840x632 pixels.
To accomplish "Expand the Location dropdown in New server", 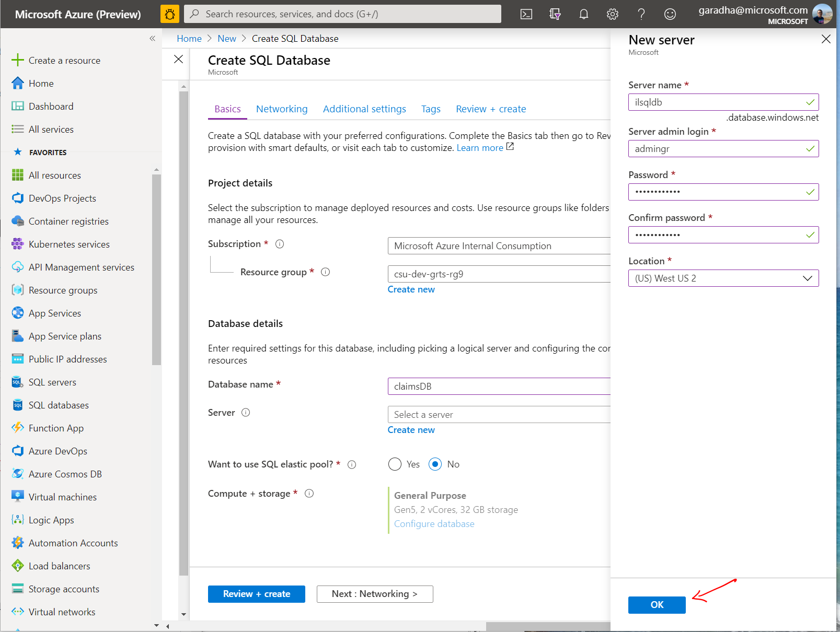I will coord(723,278).
